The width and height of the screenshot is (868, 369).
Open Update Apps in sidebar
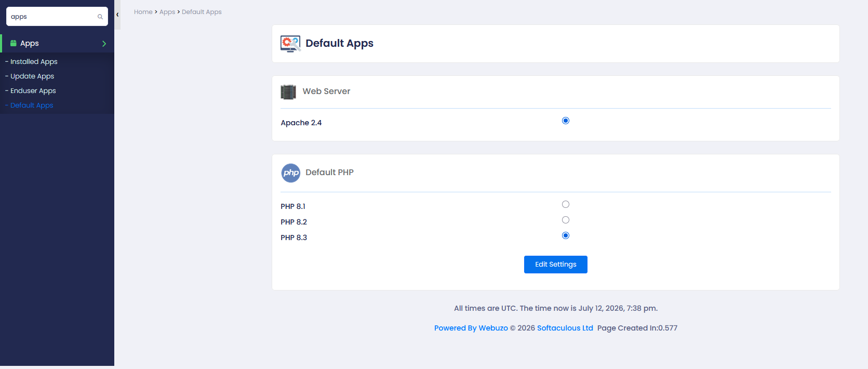(x=32, y=76)
